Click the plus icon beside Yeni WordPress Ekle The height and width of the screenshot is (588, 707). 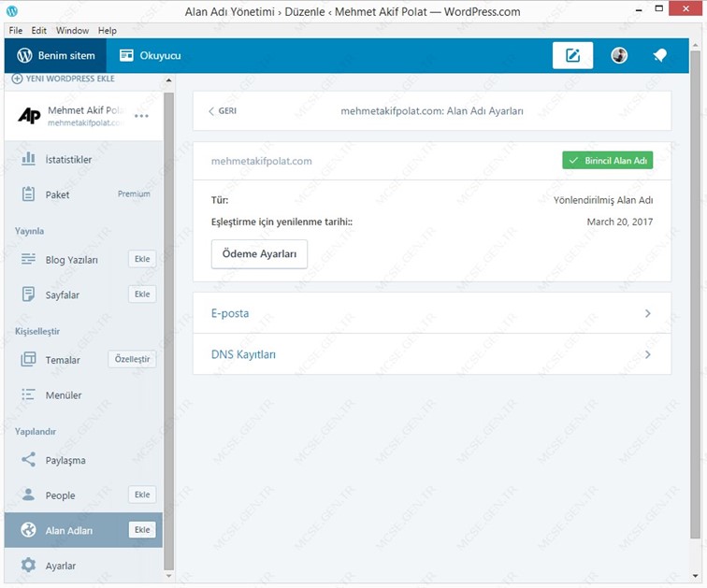click(17, 79)
